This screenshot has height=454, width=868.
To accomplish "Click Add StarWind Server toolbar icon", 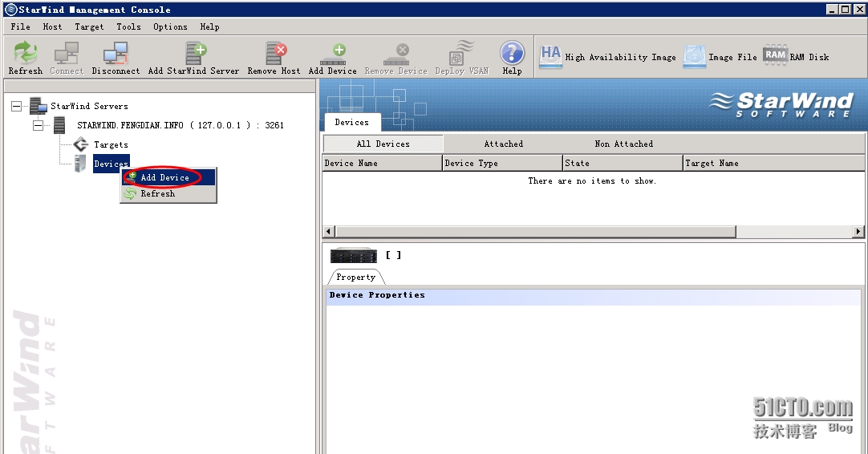I will click(196, 53).
